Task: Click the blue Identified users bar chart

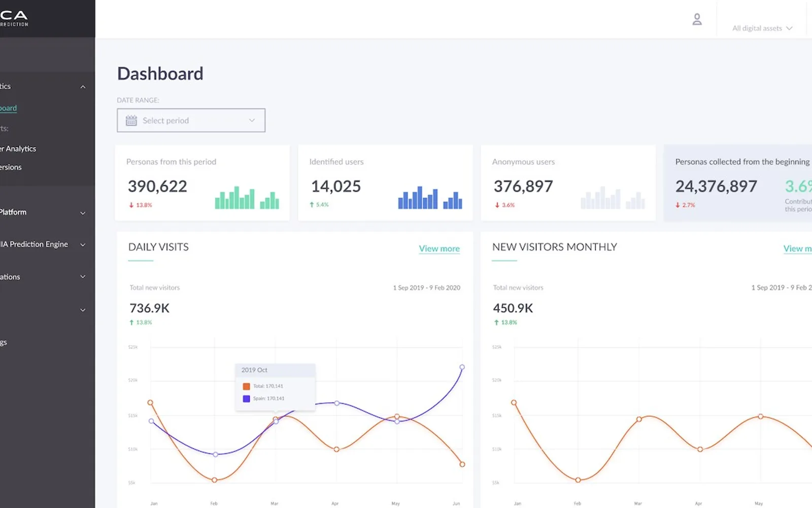Action: pyautogui.click(x=430, y=198)
